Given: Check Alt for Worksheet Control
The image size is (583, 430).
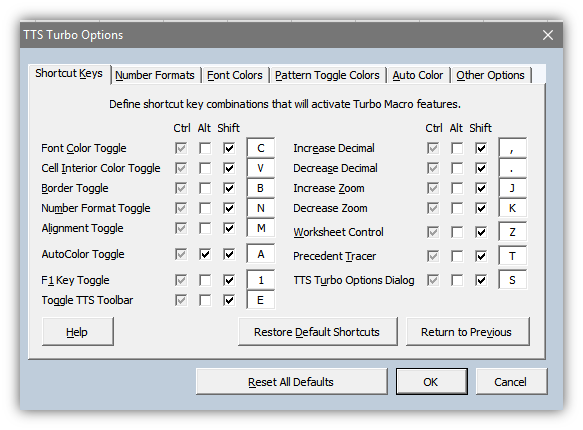Looking at the screenshot, I should [457, 232].
